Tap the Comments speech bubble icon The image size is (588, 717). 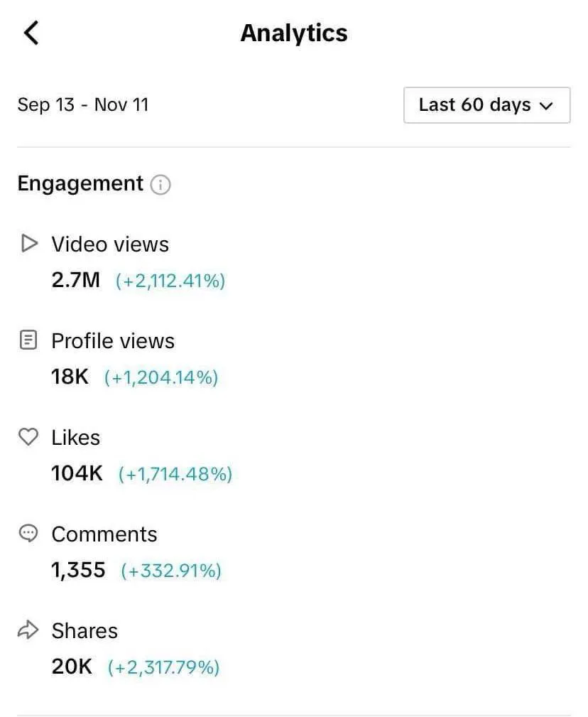pyautogui.click(x=28, y=533)
